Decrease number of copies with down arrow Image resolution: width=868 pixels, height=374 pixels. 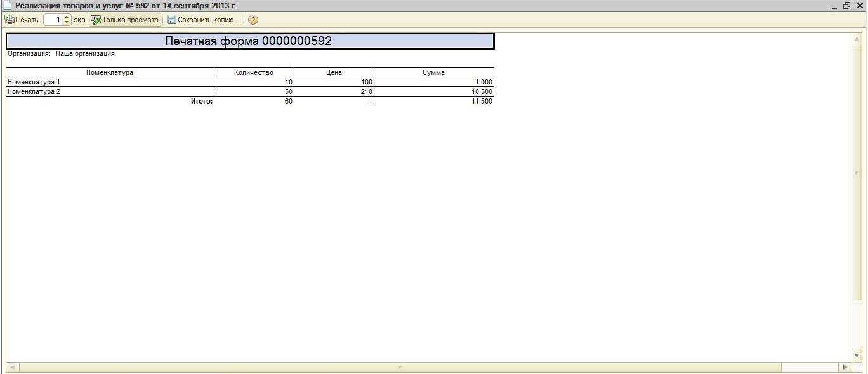[x=67, y=23]
